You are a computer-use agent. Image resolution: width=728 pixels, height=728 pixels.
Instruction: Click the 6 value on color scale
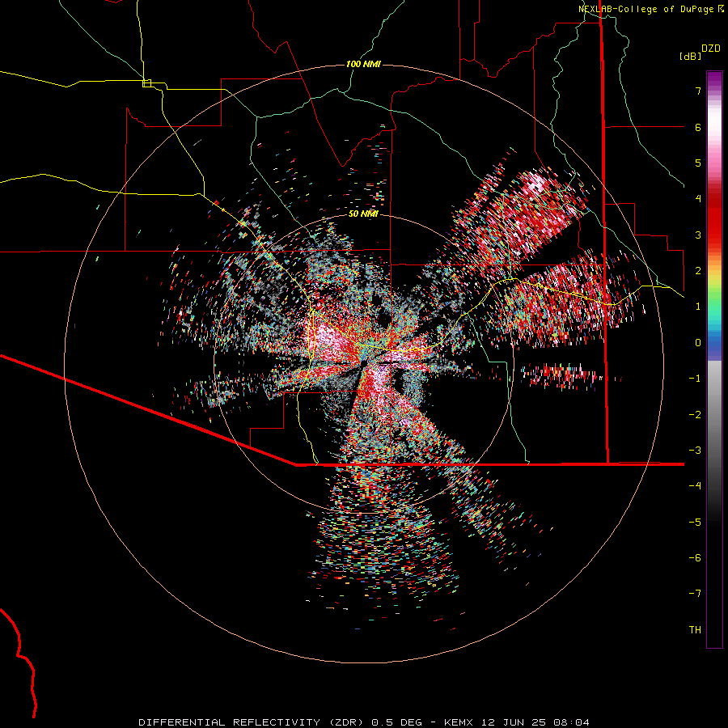(698, 127)
